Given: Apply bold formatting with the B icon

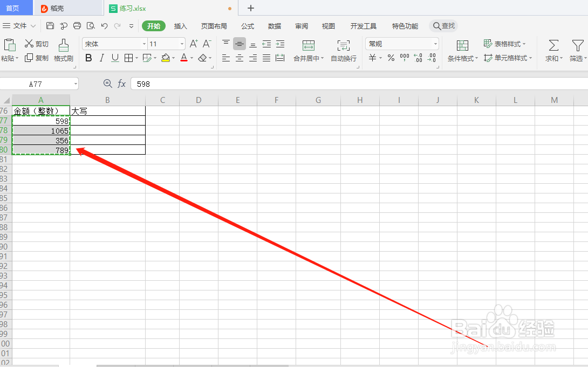Looking at the screenshot, I should pos(88,58).
